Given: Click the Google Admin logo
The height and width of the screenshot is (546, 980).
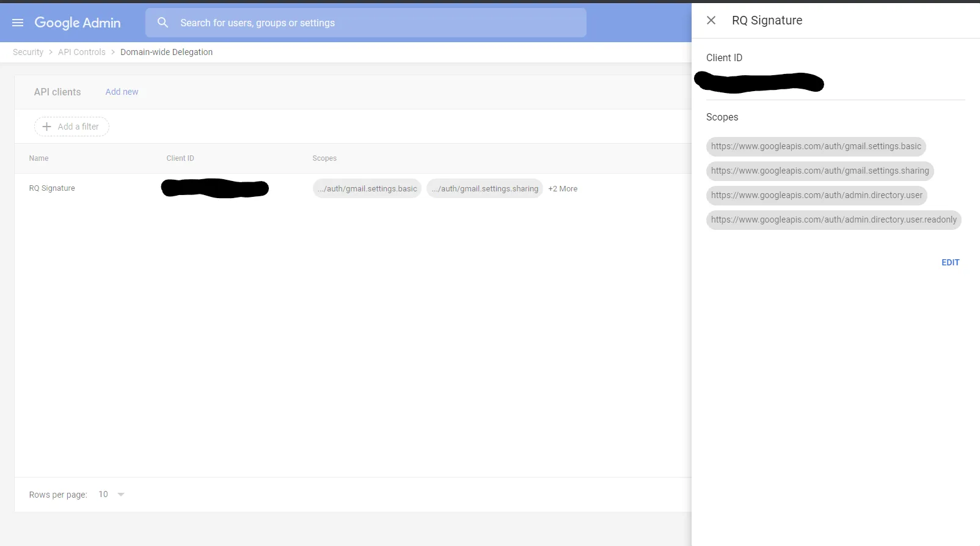Looking at the screenshot, I should click(x=78, y=23).
